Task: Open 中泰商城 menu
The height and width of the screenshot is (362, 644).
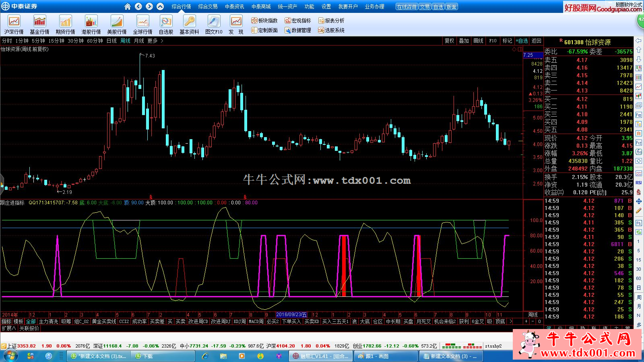Action: click(x=261, y=6)
